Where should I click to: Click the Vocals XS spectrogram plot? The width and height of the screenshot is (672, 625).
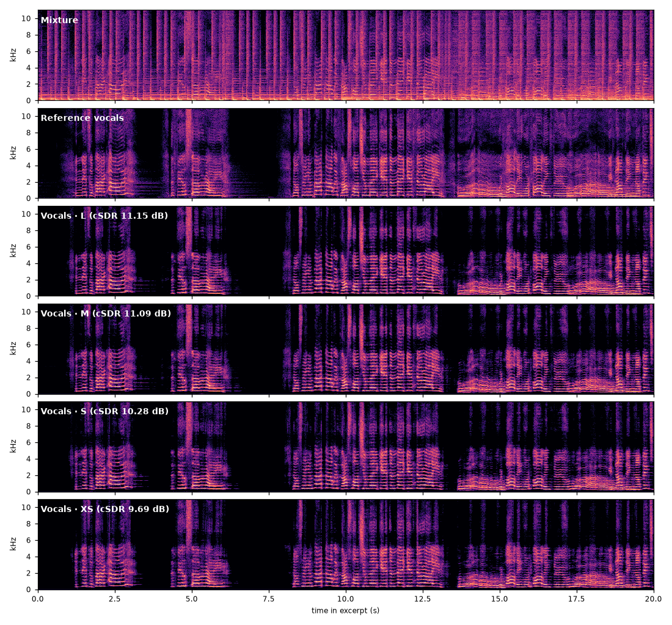tap(346, 544)
